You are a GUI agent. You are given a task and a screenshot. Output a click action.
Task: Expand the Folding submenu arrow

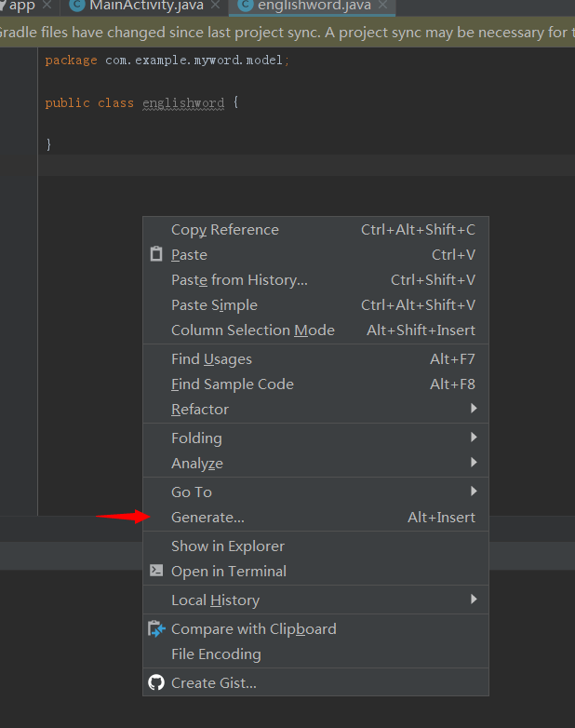pos(474,438)
